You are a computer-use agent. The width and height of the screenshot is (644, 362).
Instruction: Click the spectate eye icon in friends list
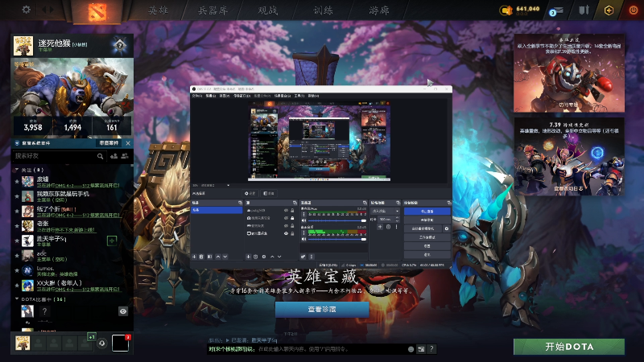(x=123, y=311)
